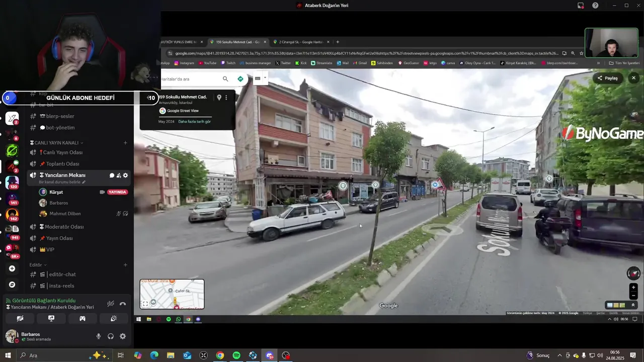Add a channel to CANLI YAYIN KANALI category

125,143
